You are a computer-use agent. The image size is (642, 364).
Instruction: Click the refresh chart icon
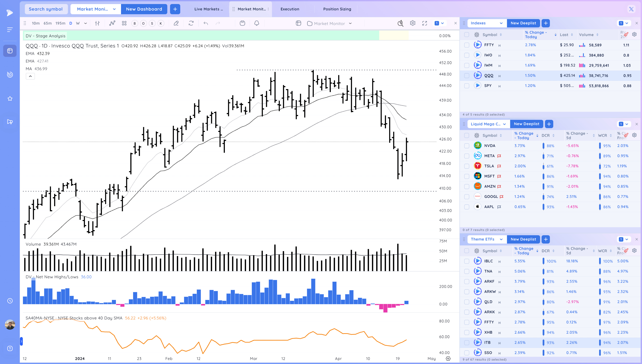pos(191,23)
